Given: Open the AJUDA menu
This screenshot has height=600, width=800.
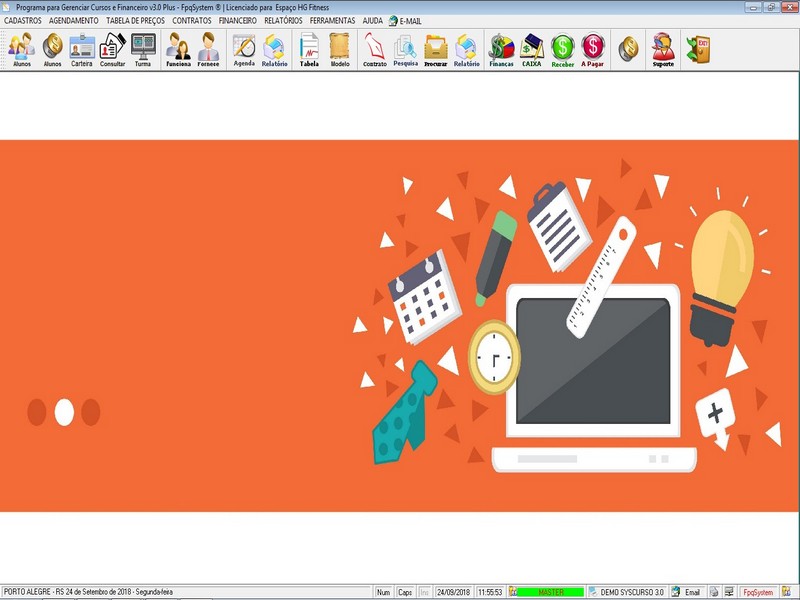Looking at the screenshot, I should [372, 21].
